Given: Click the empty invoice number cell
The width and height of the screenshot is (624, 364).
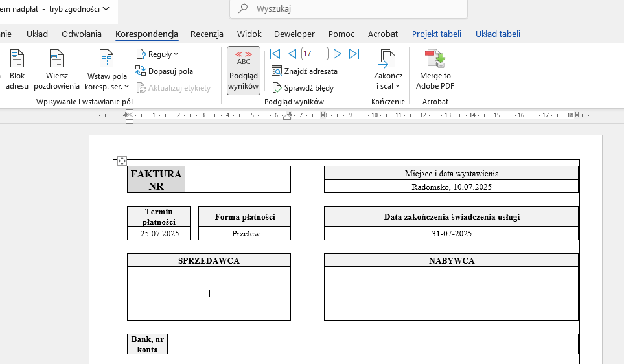Looking at the screenshot, I should 238,179.
